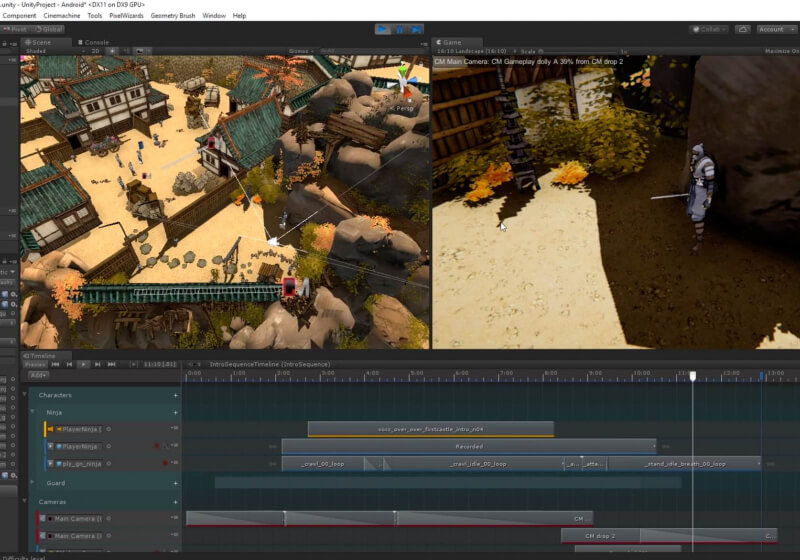This screenshot has height=560, width=800.
Task: Click the Timeline playhead marker
Action: click(x=692, y=376)
